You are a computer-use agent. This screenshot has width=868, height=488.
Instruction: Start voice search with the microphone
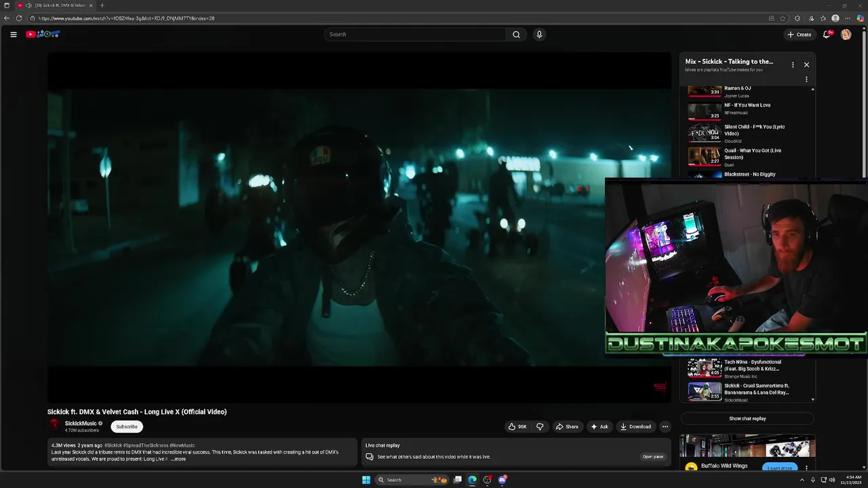pyautogui.click(x=539, y=35)
